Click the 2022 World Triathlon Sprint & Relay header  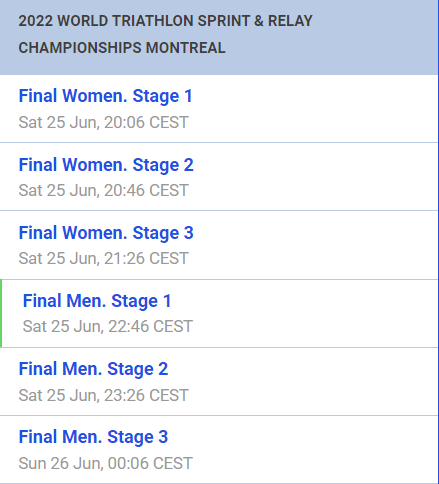(165, 21)
